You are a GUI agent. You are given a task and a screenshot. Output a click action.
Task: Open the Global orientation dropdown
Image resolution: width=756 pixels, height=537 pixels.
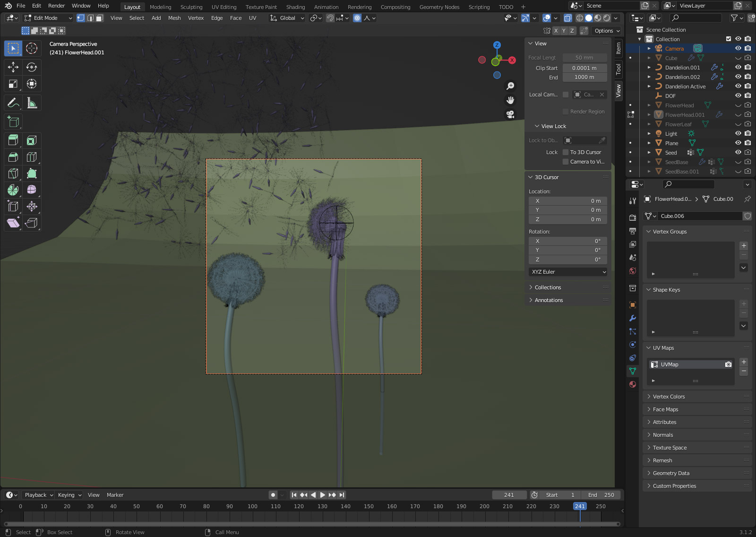287,18
